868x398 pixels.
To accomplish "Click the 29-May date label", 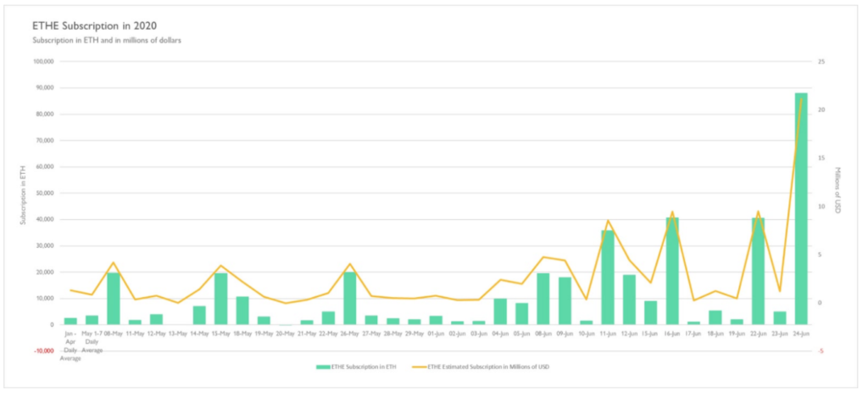I will pos(414,334).
